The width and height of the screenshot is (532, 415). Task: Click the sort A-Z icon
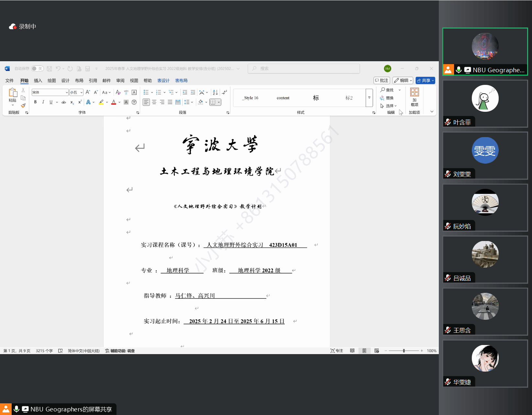click(215, 92)
